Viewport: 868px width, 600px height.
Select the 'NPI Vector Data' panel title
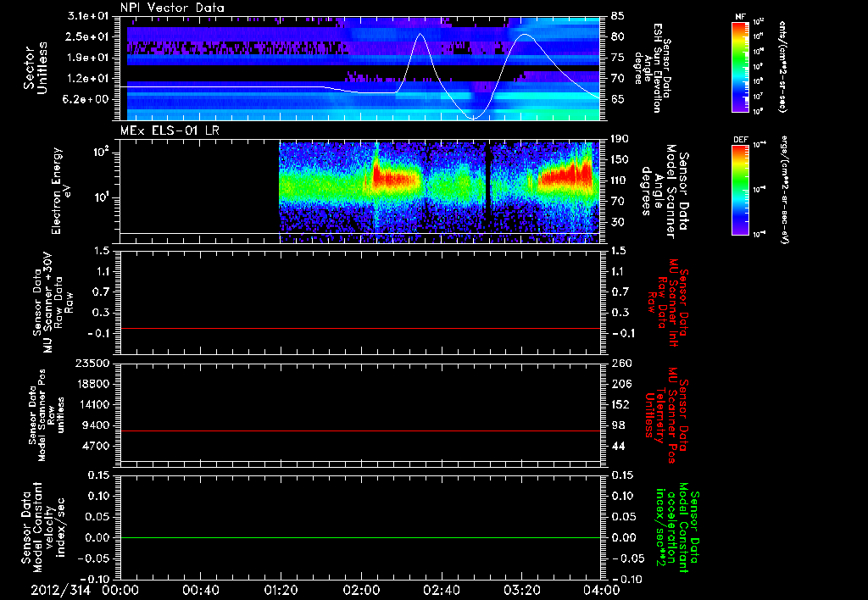click(173, 8)
